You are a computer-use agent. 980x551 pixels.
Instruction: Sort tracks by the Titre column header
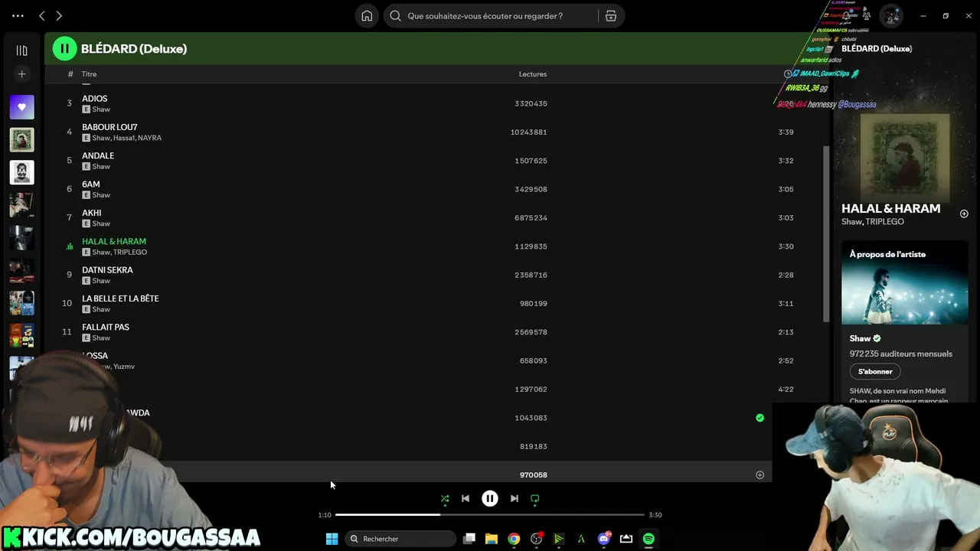(89, 74)
